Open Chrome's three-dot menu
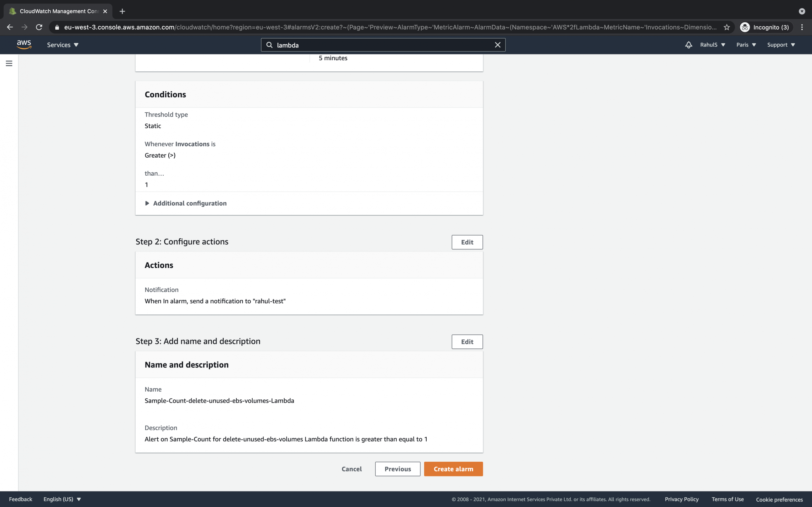The image size is (812, 507). tap(802, 27)
